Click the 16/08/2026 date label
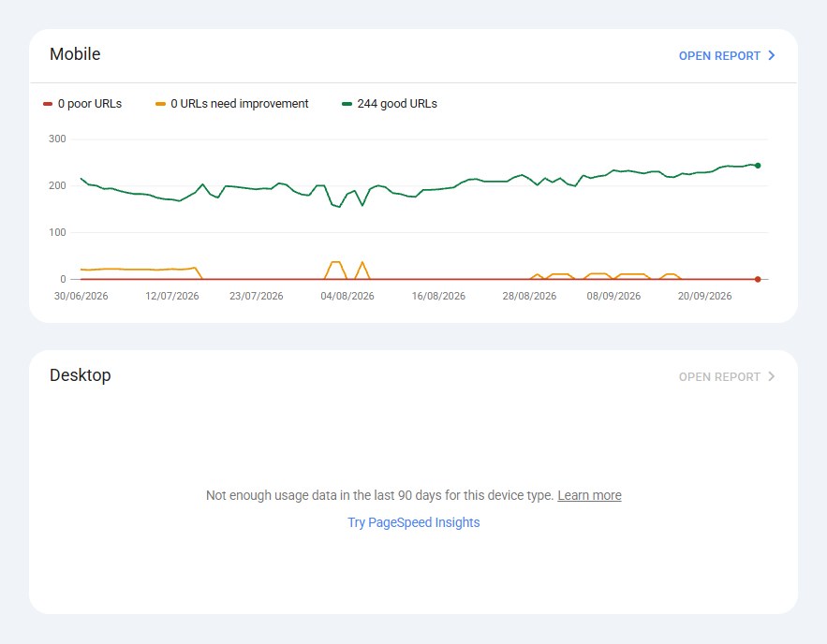Image resolution: width=827 pixels, height=644 pixels. coord(439,296)
